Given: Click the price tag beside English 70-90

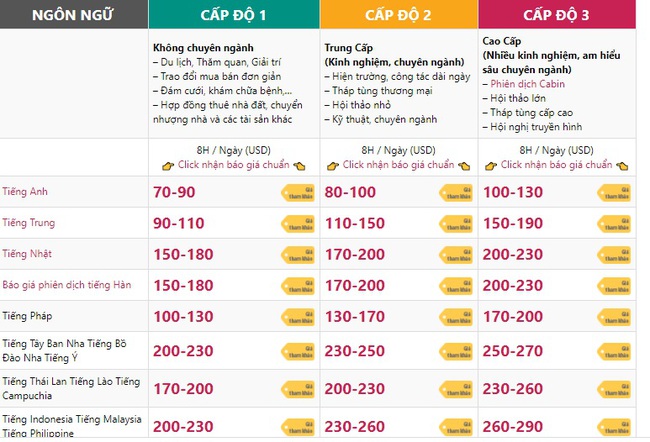Looking at the screenshot, I should pyautogui.click(x=298, y=193).
